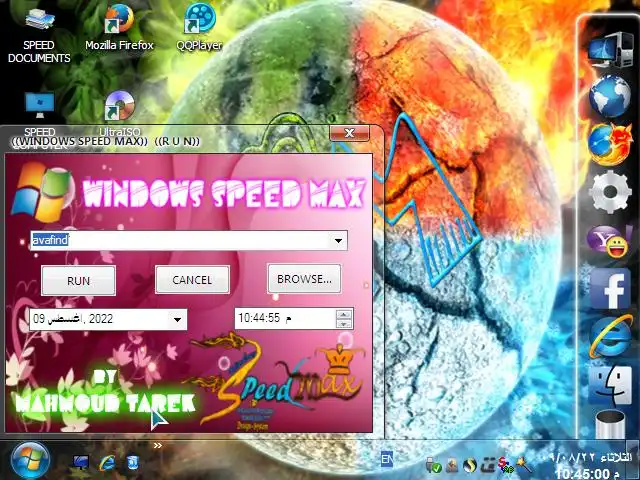Click the black and yellow swirl tray icon
This screenshot has height=480, width=640.
tap(471, 464)
